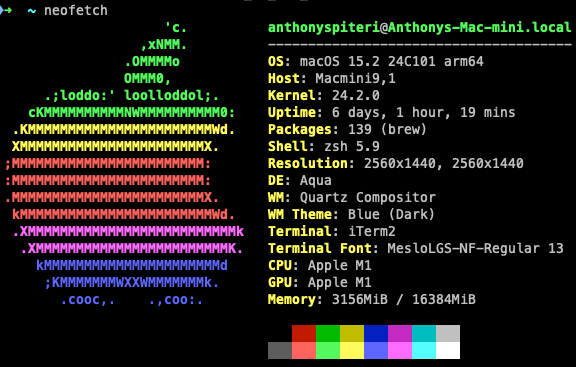The height and width of the screenshot is (367, 576).
Task: Click the typed 'neofetch' command
Action: coord(76,10)
